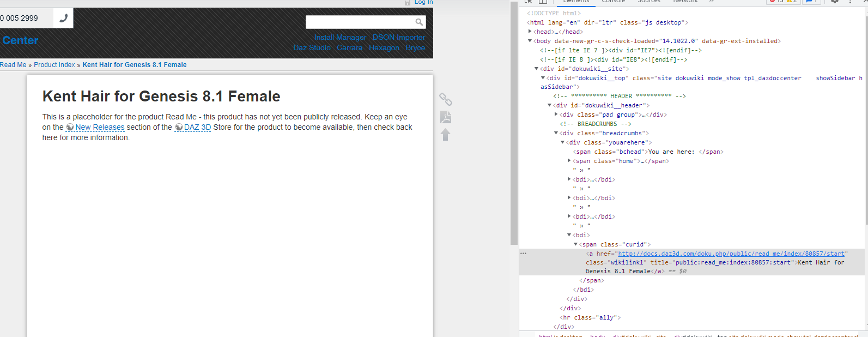This screenshot has width=868, height=337.
Task: Select the closing span tag line
Action: click(592, 280)
